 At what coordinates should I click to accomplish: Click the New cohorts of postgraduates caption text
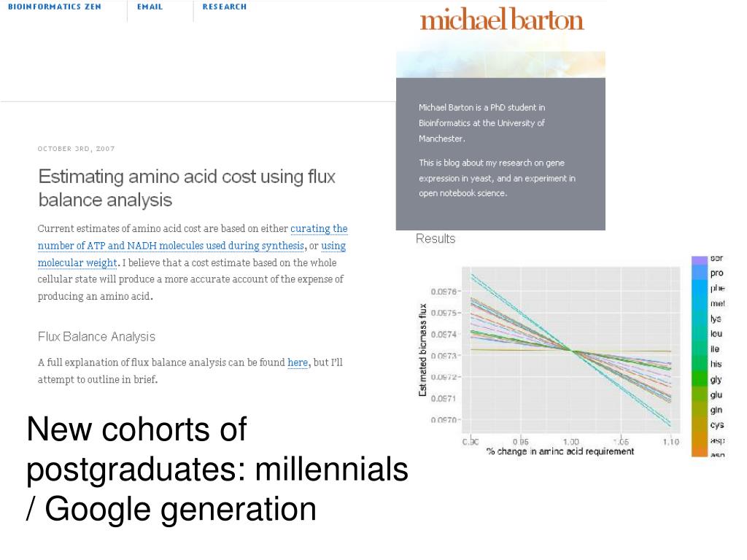(x=217, y=469)
